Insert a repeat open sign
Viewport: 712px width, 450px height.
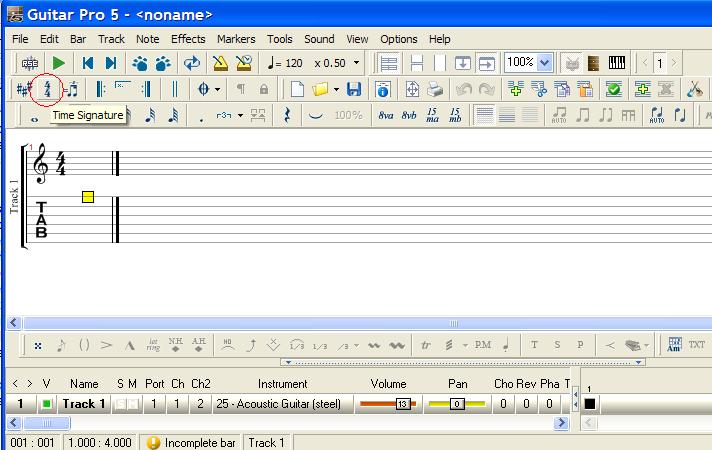(100, 89)
